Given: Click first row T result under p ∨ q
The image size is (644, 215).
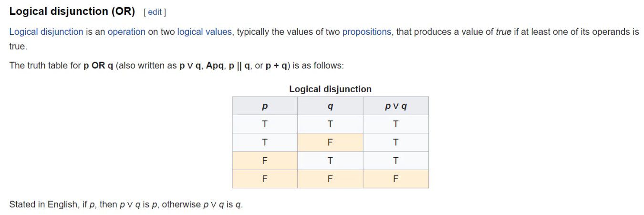Looking at the screenshot, I should (395, 124).
